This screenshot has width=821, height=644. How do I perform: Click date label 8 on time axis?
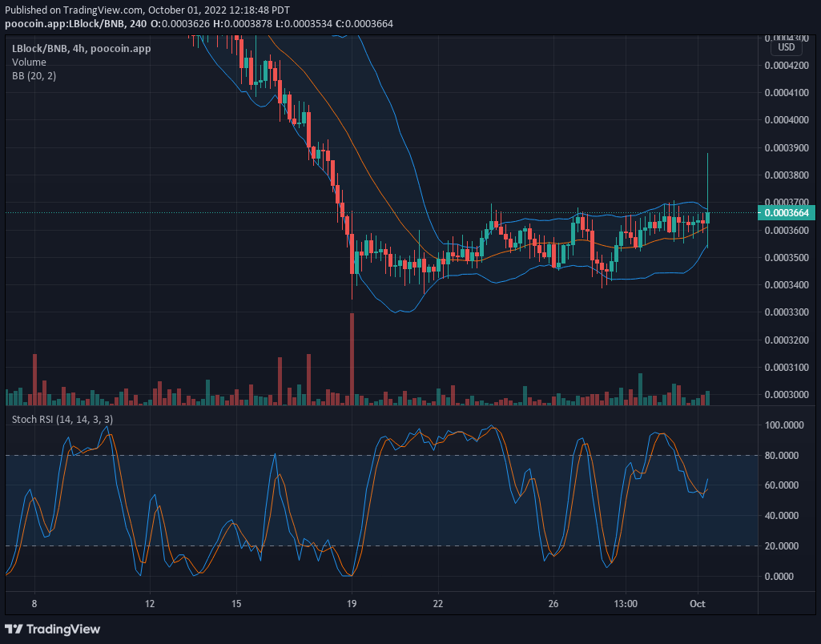(34, 604)
